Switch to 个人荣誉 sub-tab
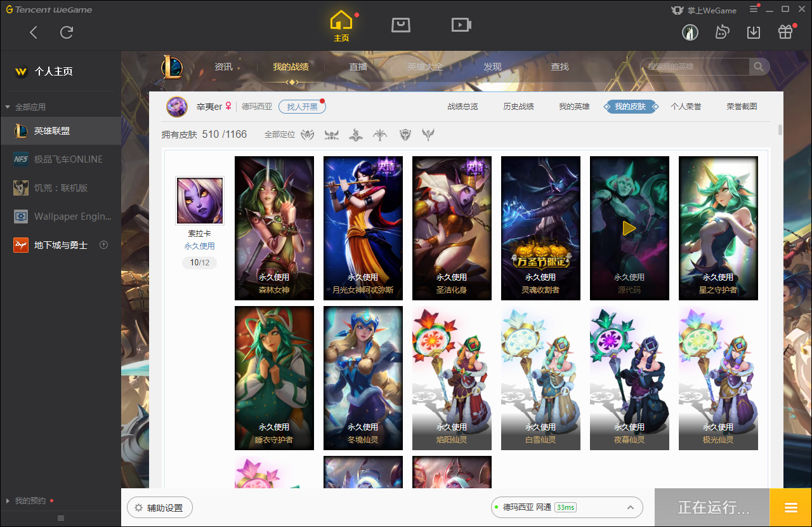Image resolution: width=812 pixels, height=527 pixels. (686, 107)
